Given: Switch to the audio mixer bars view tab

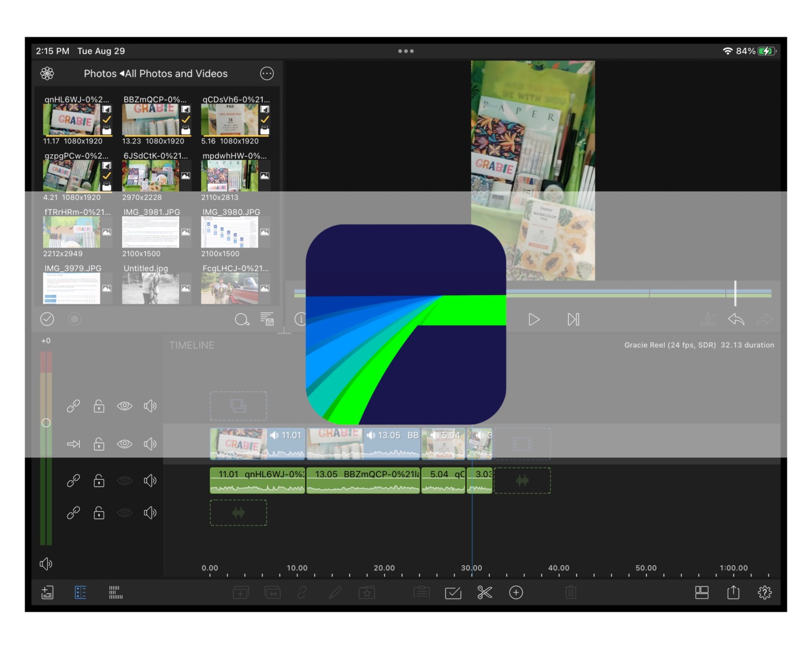Looking at the screenshot, I should [x=115, y=593].
